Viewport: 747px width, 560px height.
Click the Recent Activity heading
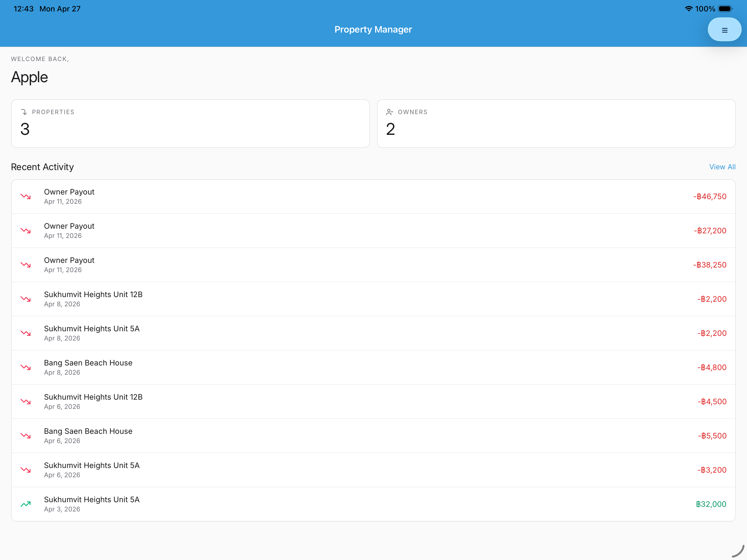pos(42,167)
